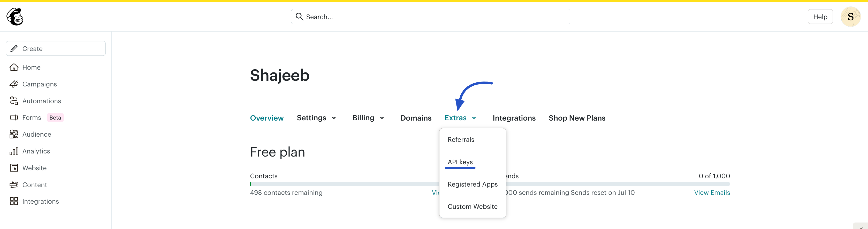Follow the View Emails link
This screenshot has height=229, width=868.
pos(712,193)
